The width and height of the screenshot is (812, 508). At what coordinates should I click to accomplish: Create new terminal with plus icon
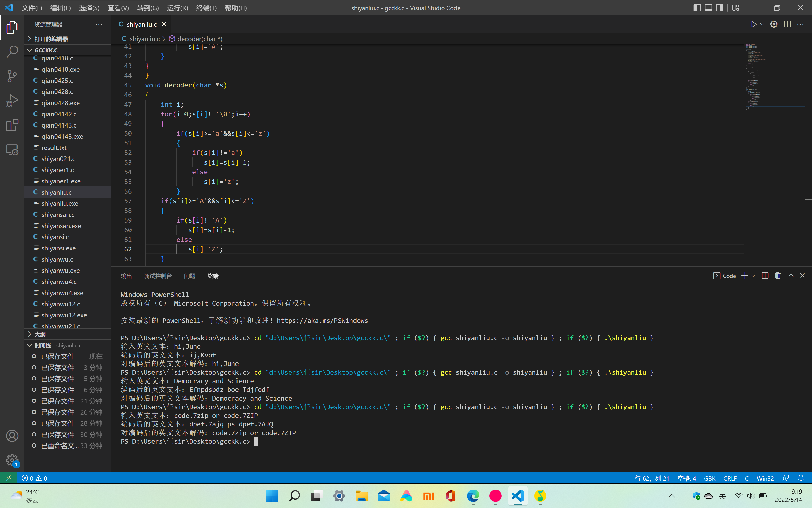point(745,276)
